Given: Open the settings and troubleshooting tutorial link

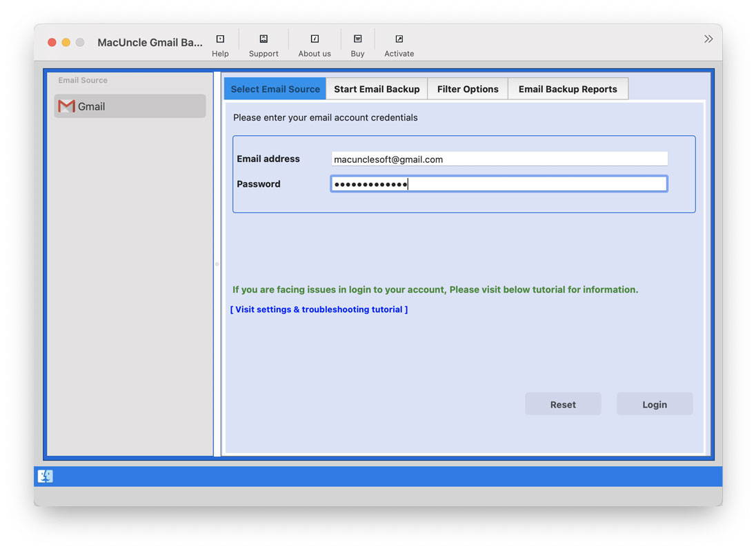Looking at the screenshot, I should point(319,309).
